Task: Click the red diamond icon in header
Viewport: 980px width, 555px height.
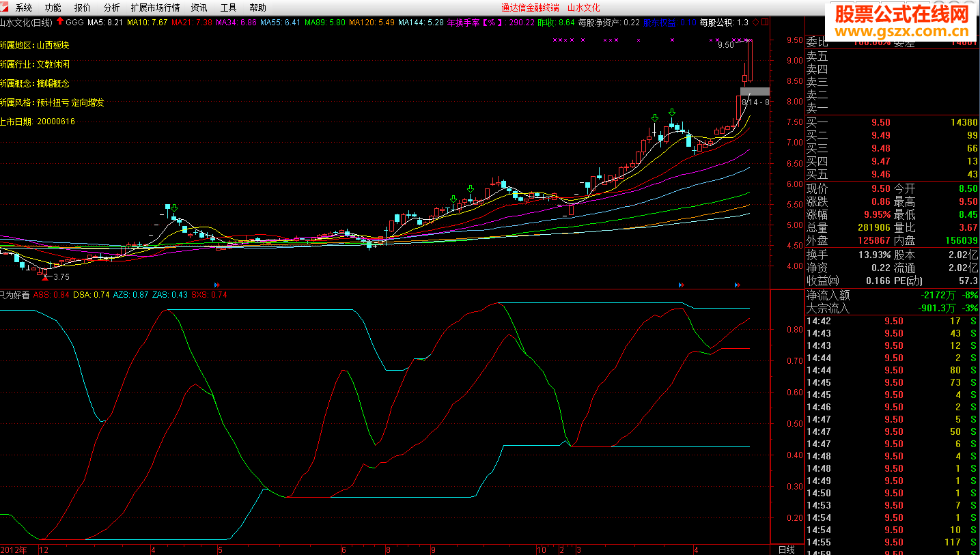Action: pos(755,22)
